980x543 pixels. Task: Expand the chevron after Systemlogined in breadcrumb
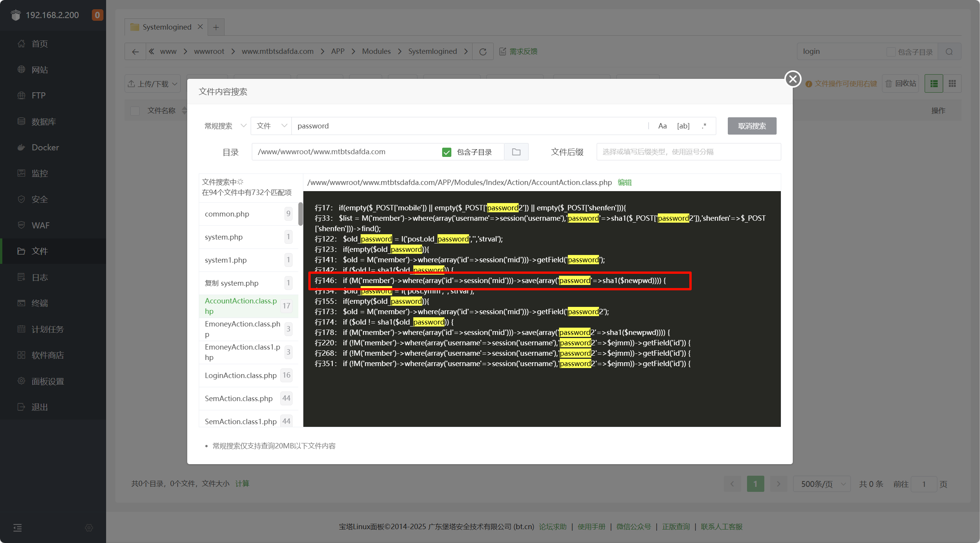point(466,52)
